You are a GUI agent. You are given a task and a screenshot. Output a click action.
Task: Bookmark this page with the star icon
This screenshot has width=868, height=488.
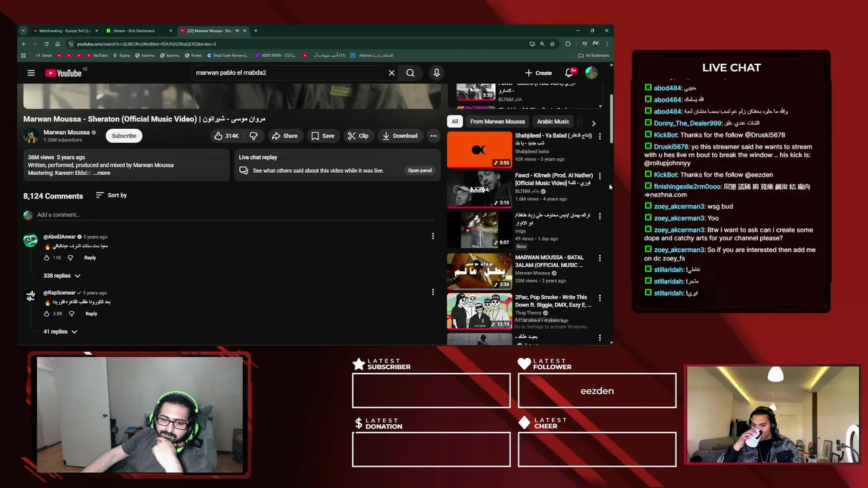click(552, 44)
